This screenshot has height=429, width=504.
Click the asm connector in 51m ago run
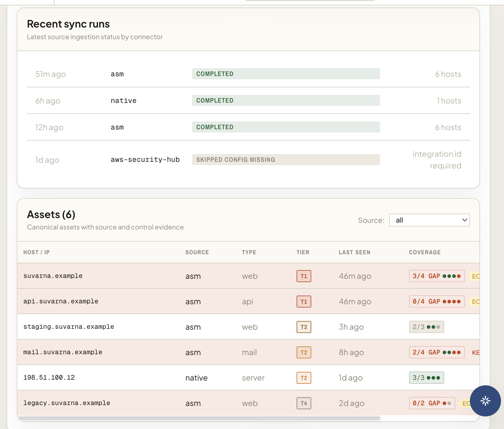[x=117, y=74]
